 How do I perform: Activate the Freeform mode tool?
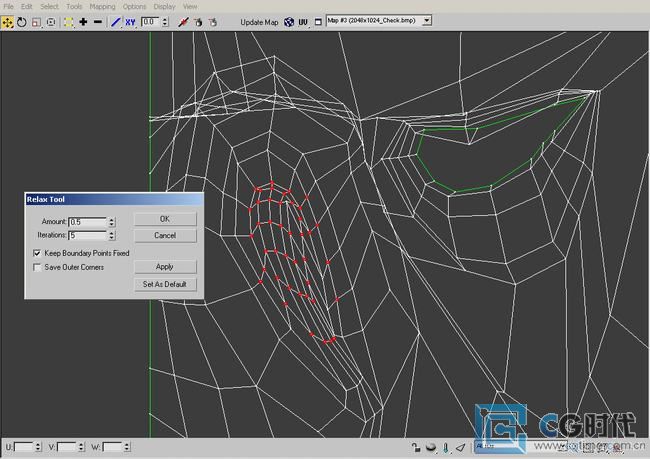51,22
